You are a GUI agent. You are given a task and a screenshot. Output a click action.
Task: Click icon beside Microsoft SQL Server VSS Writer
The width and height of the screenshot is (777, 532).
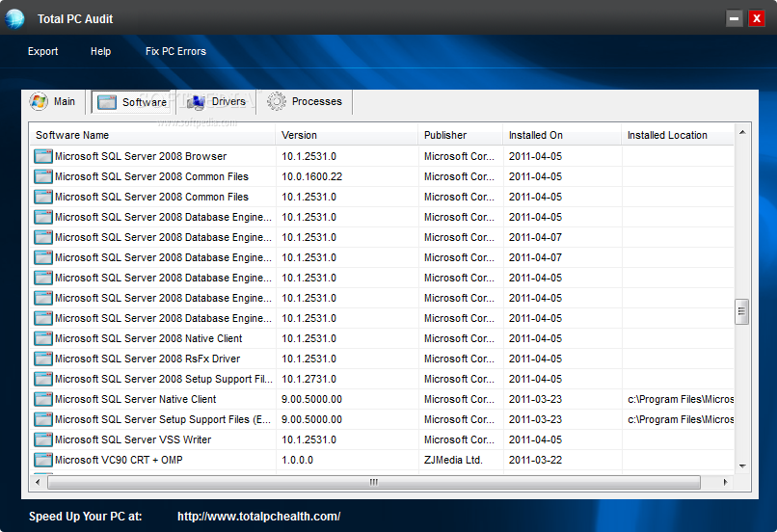[x=43, y=439]
